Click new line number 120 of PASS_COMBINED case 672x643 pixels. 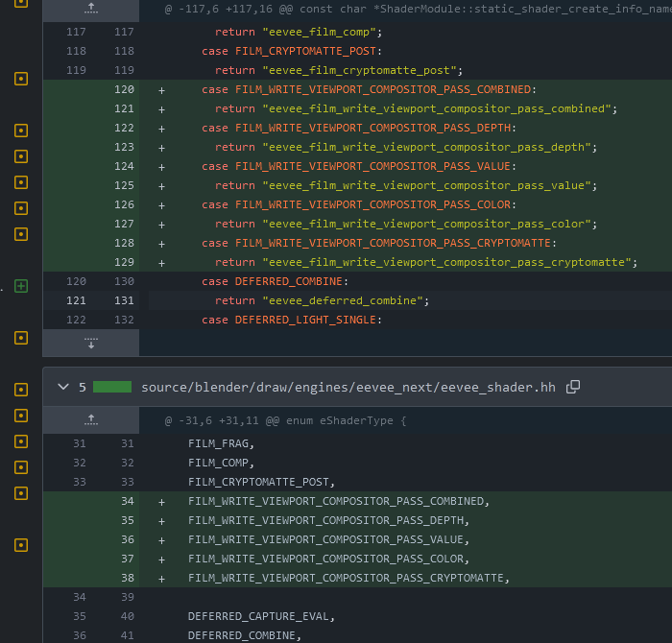pos(124,89)
